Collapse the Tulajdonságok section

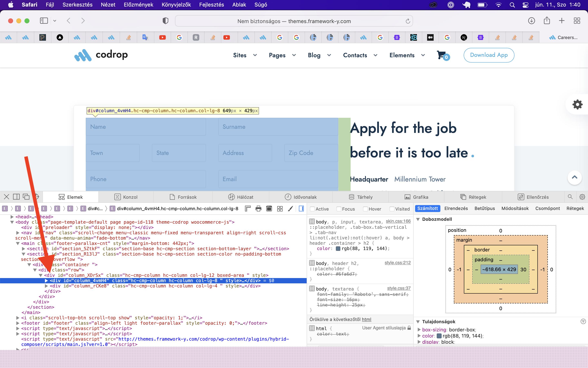click(418, 322)
